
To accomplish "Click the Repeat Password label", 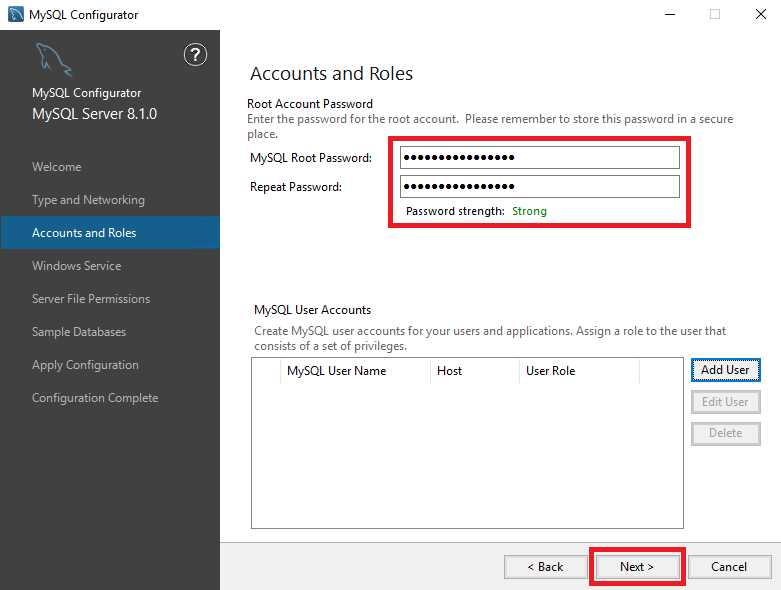I will [x=296, y=187].
